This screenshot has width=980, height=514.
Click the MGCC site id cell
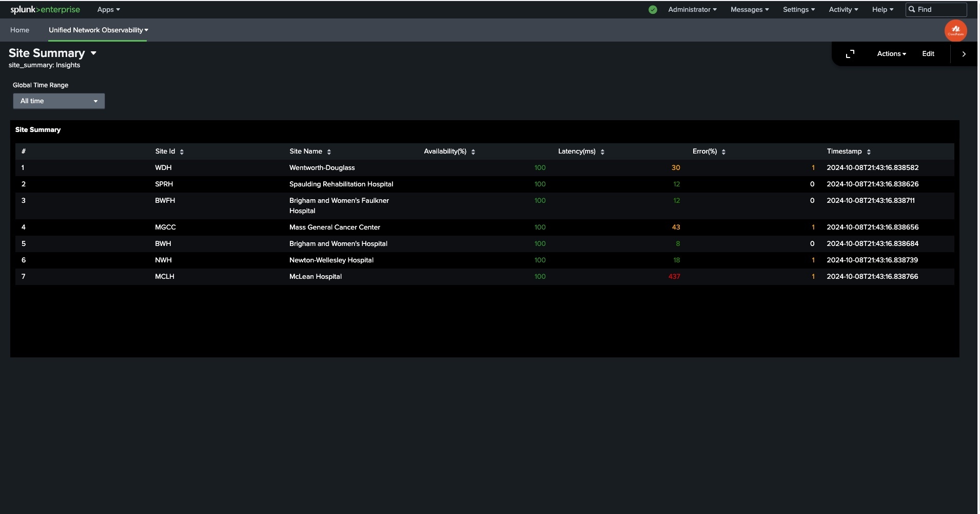click(x=165, y=227)
